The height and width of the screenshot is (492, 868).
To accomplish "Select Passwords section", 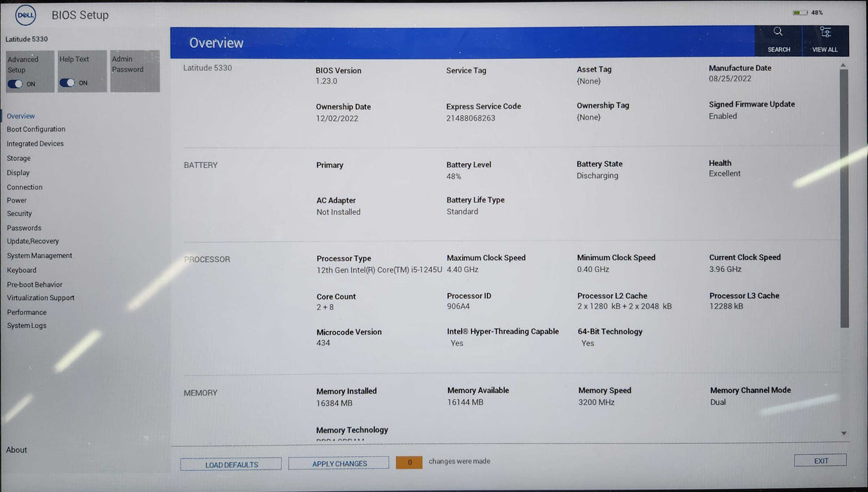I will pos(24,228).
